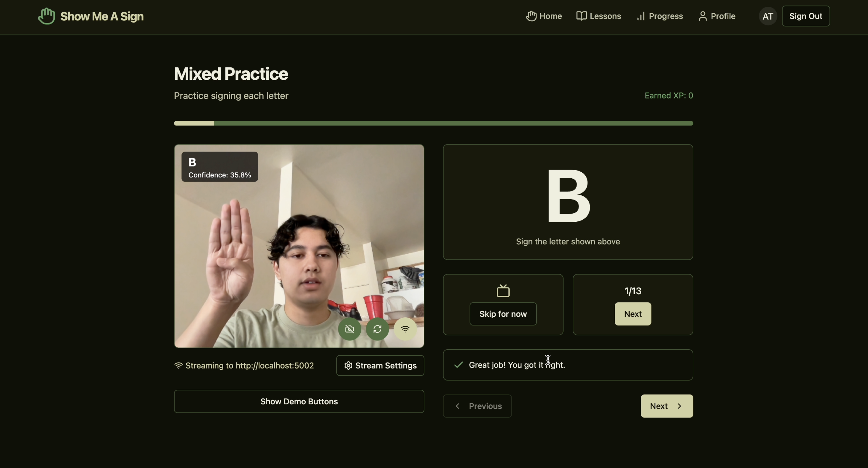The width and height of the screenshot is (868, 468).
Task: Click Next under 1/13 counter
Action: click(x=633, y=314)
